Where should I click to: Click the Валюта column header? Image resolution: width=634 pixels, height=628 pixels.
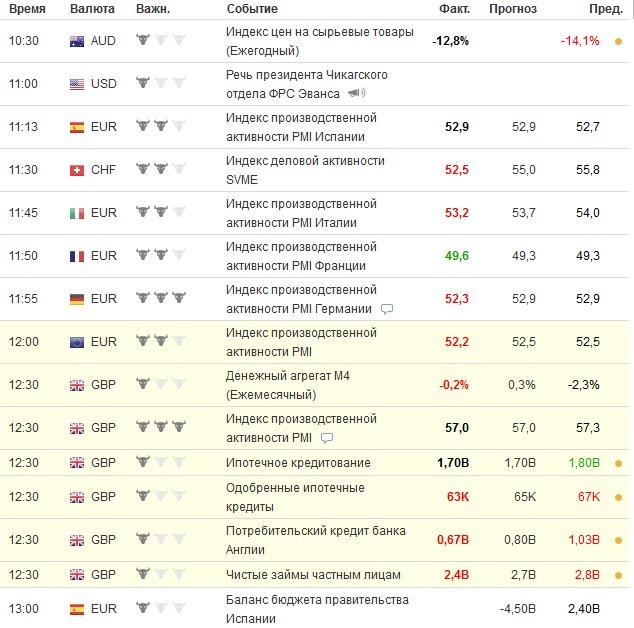92,9
